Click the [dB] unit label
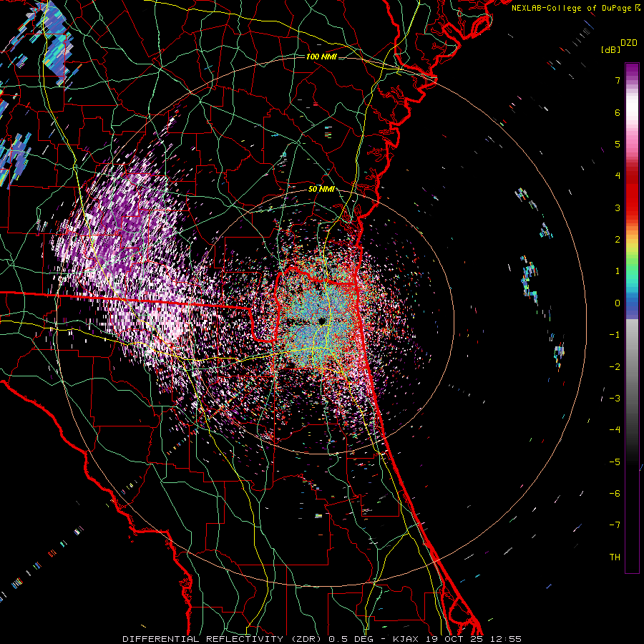The width and height of the screenshot is (644, 644). (610, 49)
